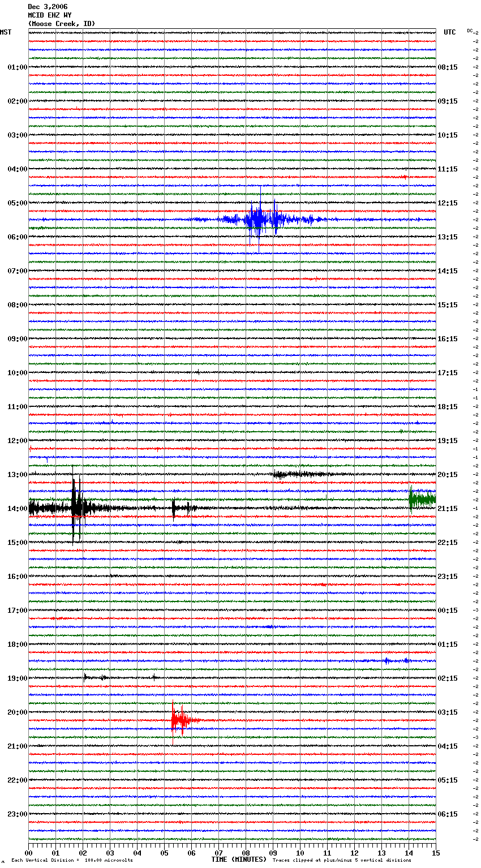
Task: Click the MST time zone header
Action: (x=6, y=32)
